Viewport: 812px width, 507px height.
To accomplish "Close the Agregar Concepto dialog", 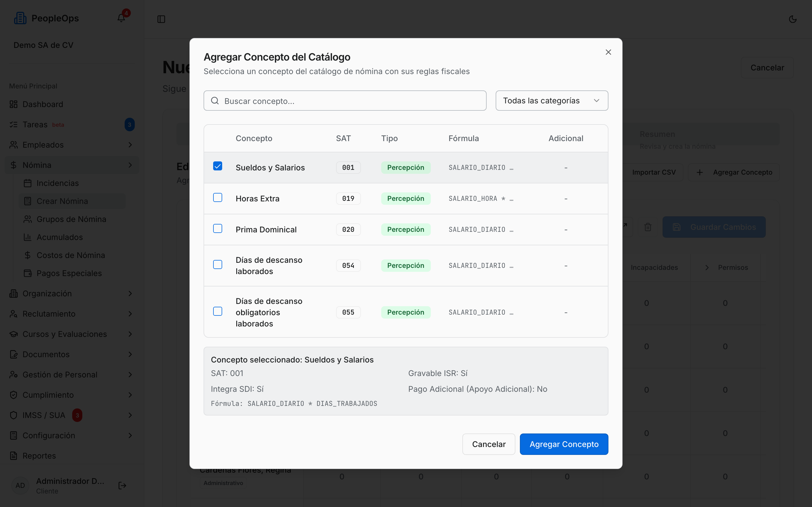I will click(x=608, y=52).
